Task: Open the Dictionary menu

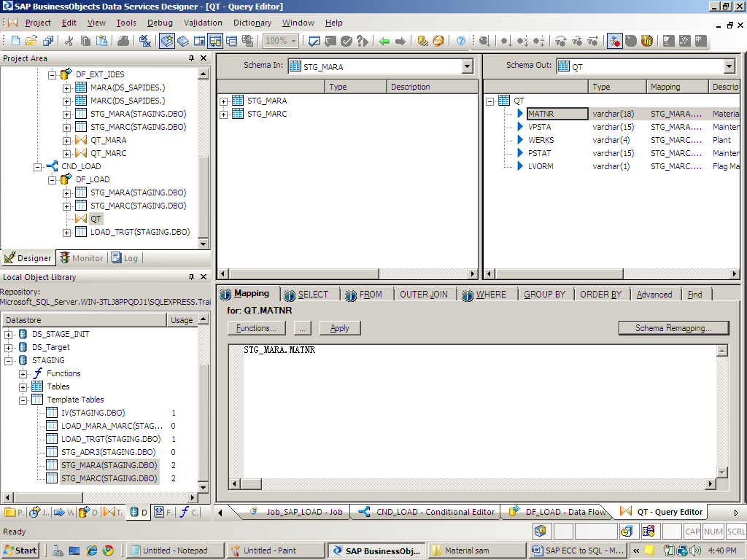Action: click(x=252, y=23)
